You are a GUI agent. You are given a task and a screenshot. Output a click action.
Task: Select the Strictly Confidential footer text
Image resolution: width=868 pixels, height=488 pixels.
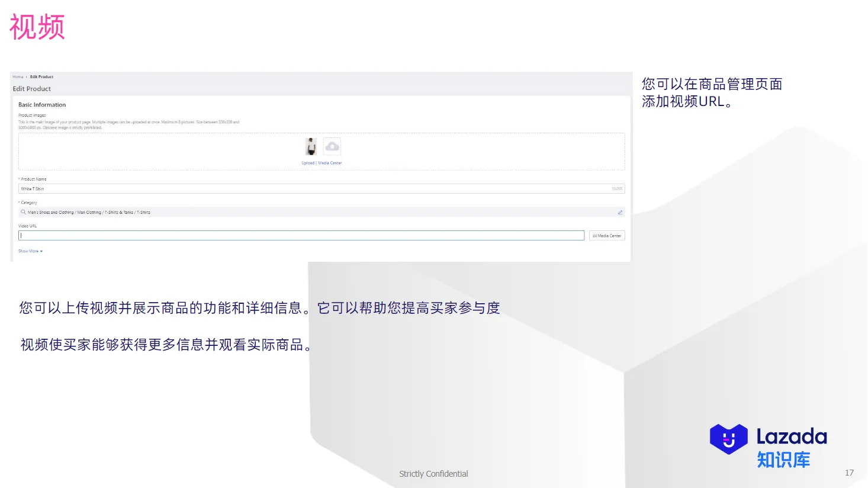tap(433, 474)
